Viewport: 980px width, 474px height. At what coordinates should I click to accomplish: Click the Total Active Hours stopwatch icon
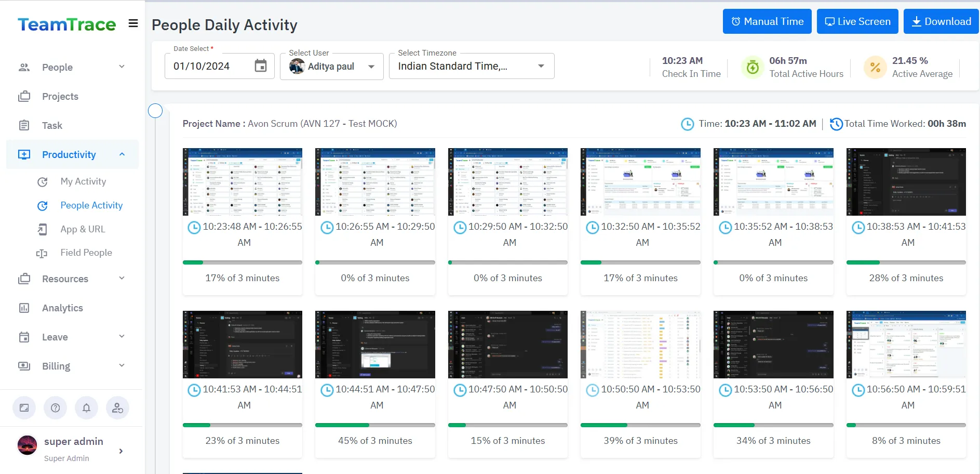point(753,67)
